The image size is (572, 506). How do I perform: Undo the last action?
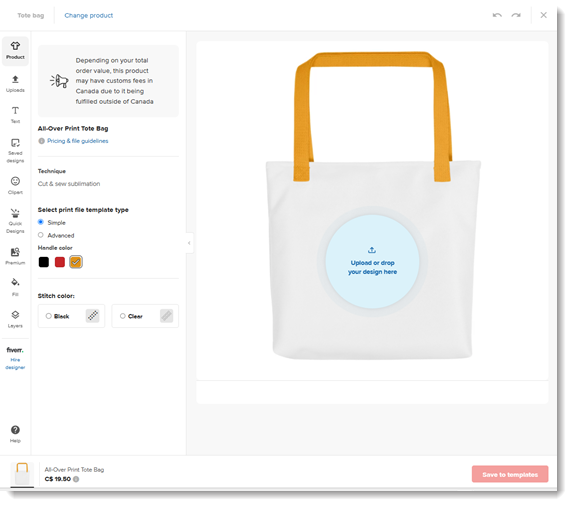[497, 15]
